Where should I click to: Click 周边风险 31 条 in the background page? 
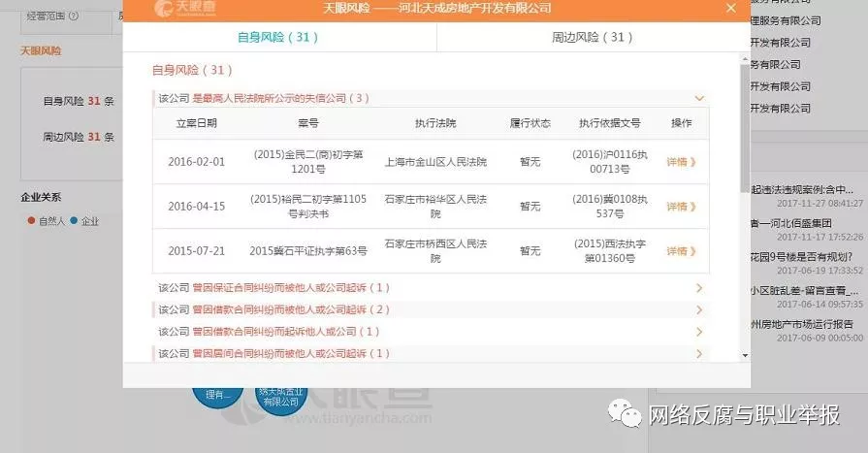[x=79, y=137]
